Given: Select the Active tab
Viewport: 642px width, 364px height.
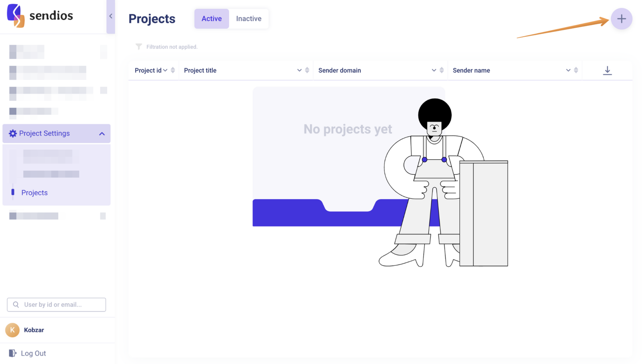Looking at the screenshot, I should (211, 19).
